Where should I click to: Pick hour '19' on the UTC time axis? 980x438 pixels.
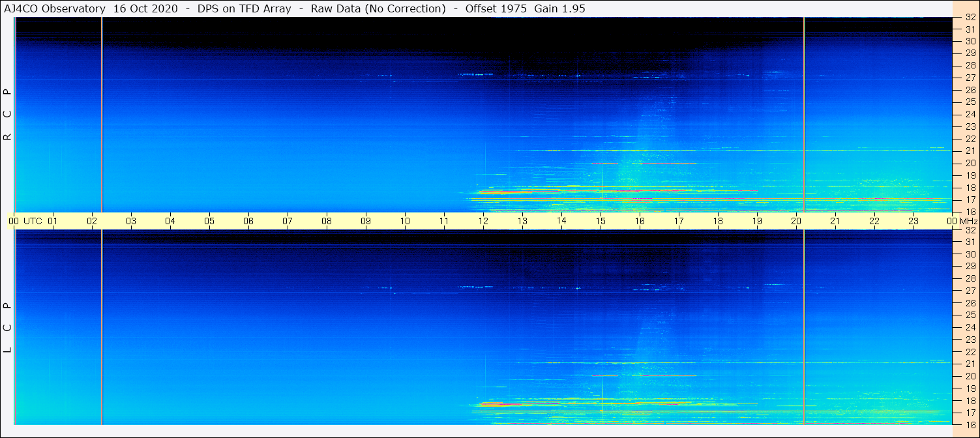point(757,221)
